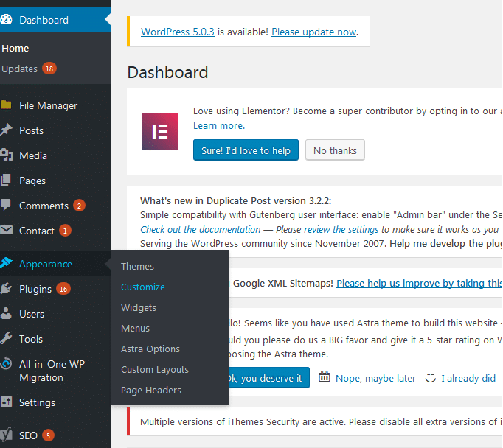The height and width of the screenshot is (448, 503).
Task: Click the Tools wrench icon
Action: pos(6,338)
